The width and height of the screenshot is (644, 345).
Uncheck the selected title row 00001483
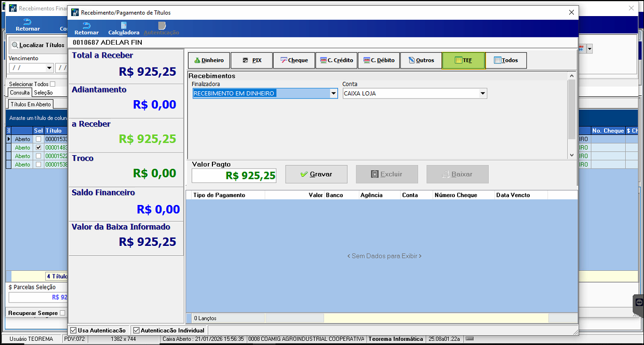coord(38,147)
